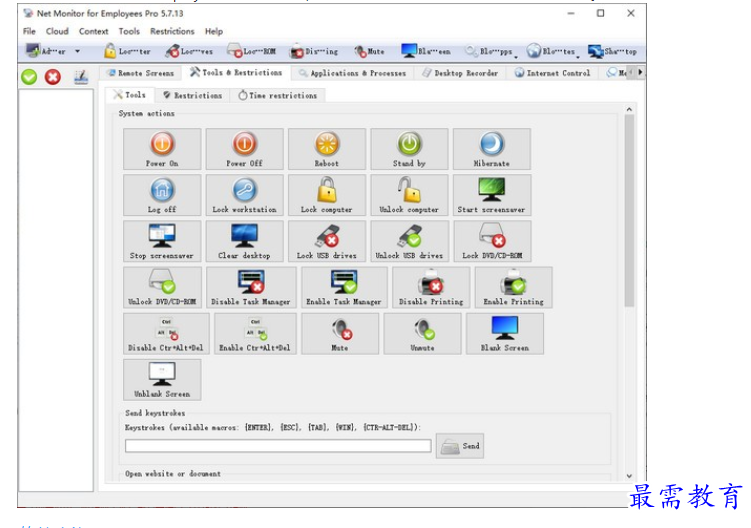Click Disable Printing button
The width and height of the screenshot is (751, 528).
tap(431, 287)
